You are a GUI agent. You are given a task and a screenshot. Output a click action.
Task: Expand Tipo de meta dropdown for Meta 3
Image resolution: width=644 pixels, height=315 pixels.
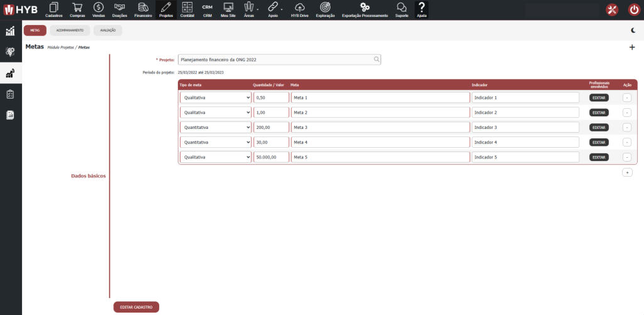click(215, 127)
